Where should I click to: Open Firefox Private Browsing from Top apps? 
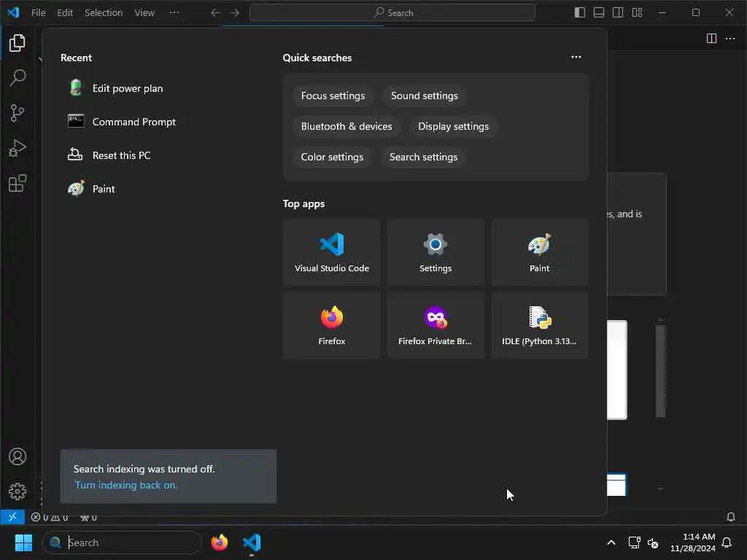[436, 325]
